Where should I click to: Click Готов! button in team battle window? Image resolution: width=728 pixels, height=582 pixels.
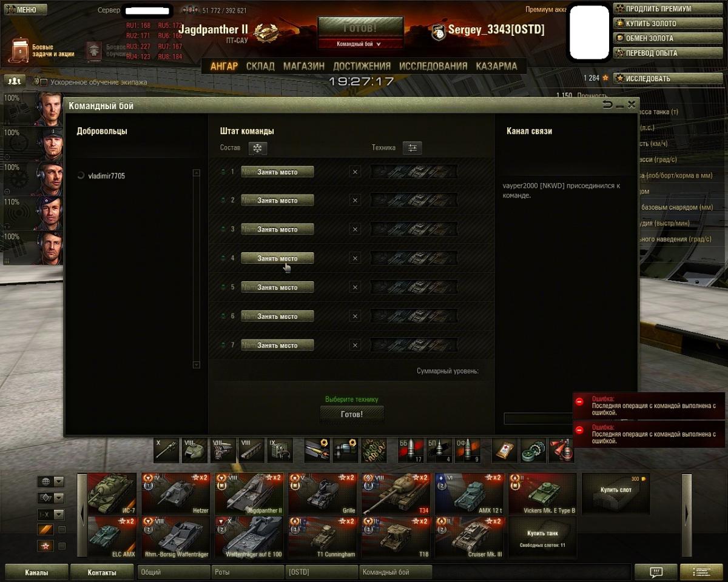pyautogui.click(x=352, y=414)
